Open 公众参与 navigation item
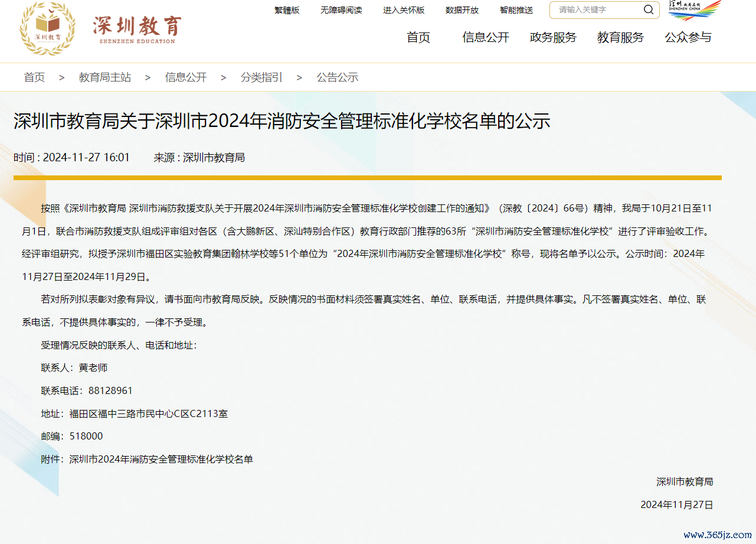Viewport: 756px width, 544px height. tap(688, 37)
